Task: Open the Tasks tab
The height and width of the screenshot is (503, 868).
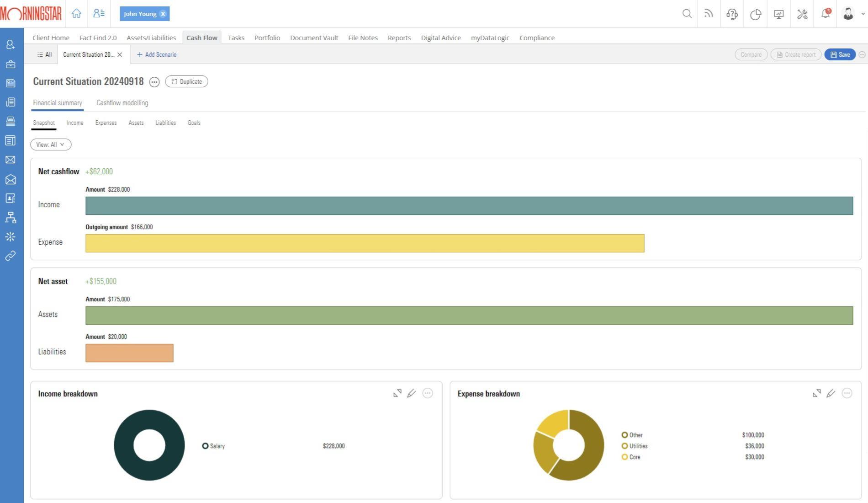Action: pos(236,38)
